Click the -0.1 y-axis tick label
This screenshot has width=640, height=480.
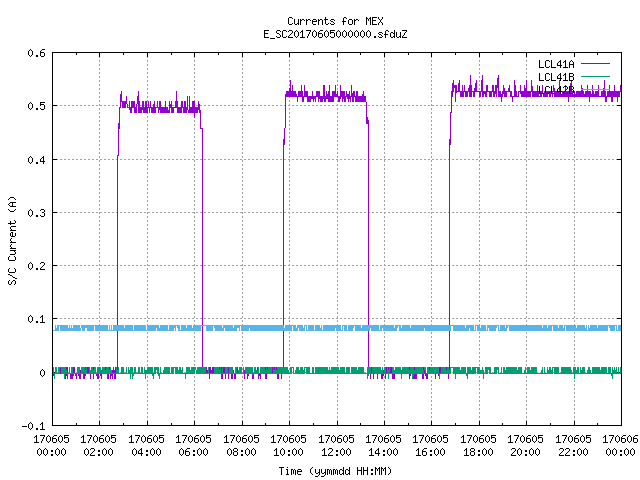point(33,426)
